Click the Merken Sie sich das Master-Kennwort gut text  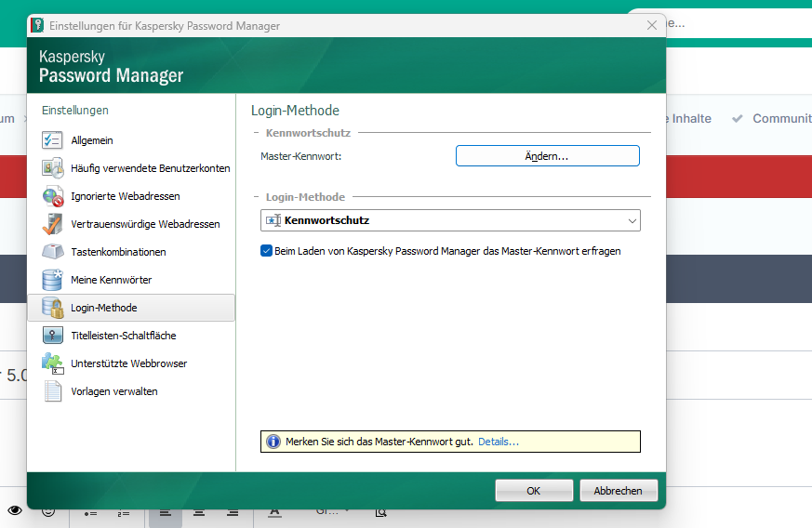coord(379,442)
